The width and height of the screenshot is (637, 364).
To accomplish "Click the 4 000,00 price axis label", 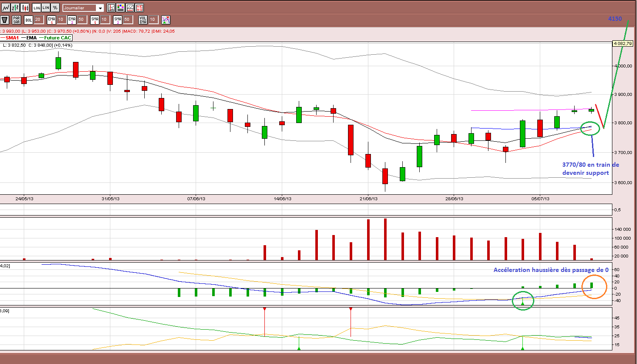I will [x=624, y=66].
